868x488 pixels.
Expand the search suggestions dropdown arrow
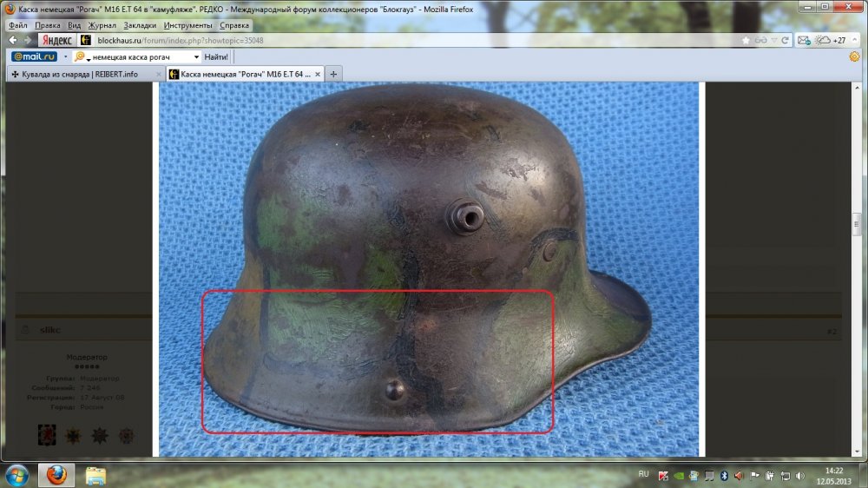196,56
